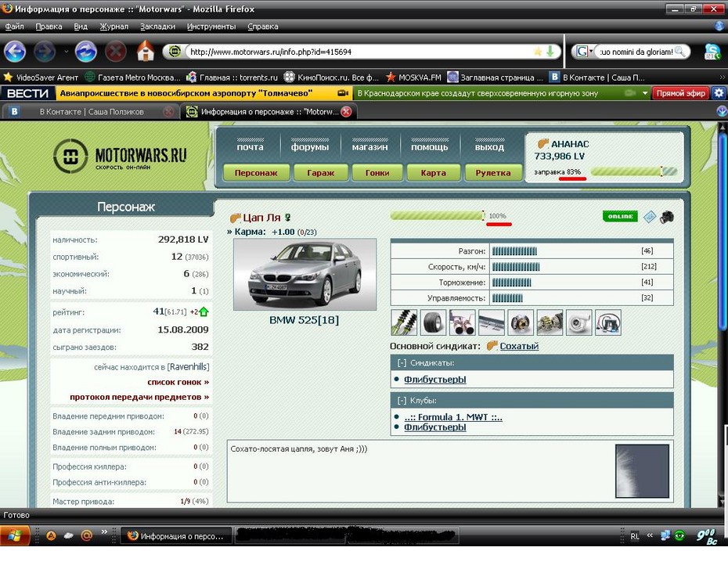The height and width of the screenshot is (569, 728).
Task: Expand hidden system tray icons
Action: [650, 535]
